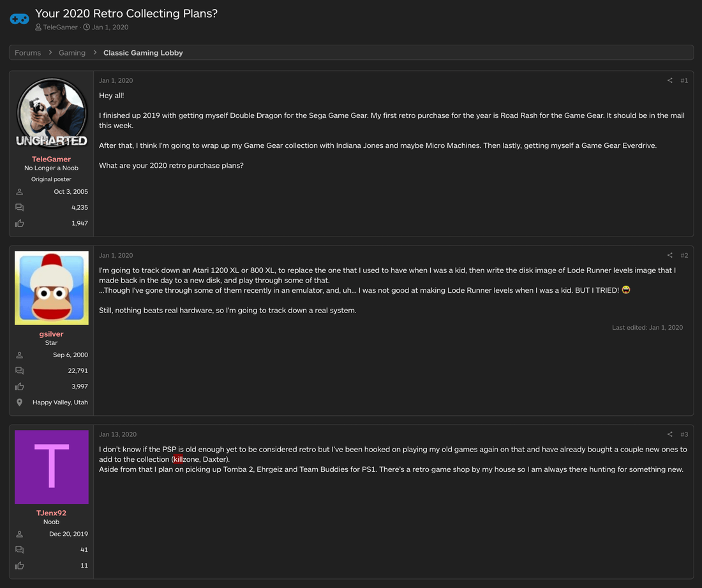Click gsilver's message count icon

(20, 371)
